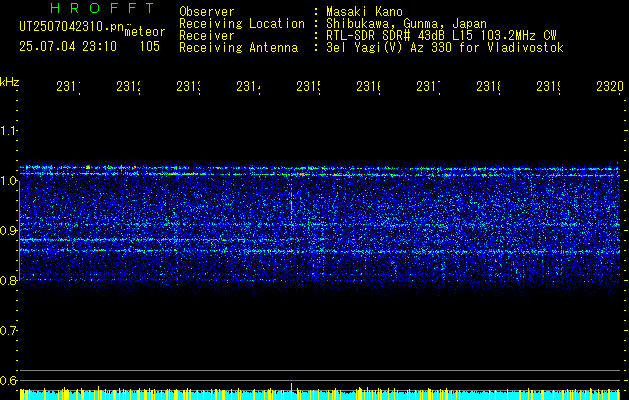This screenshot has height=400, width=629.
Task: Click the Receiving Antenna label
Action: tap(238, 48)
